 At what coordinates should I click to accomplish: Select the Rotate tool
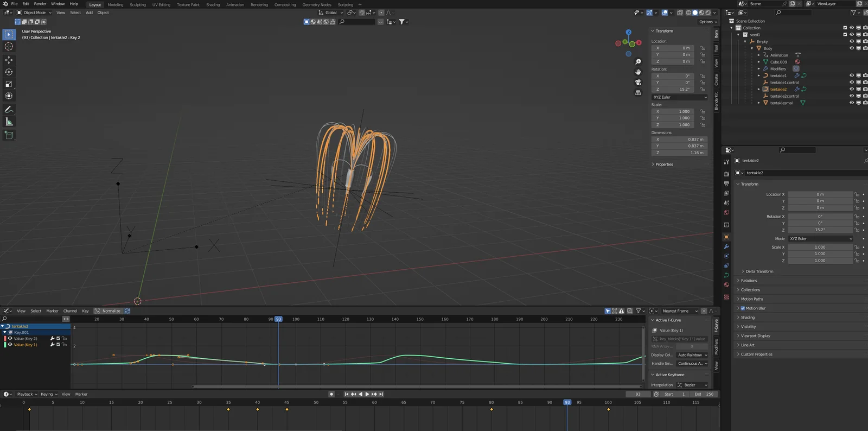pyautogui.click(x=9, y=72)
